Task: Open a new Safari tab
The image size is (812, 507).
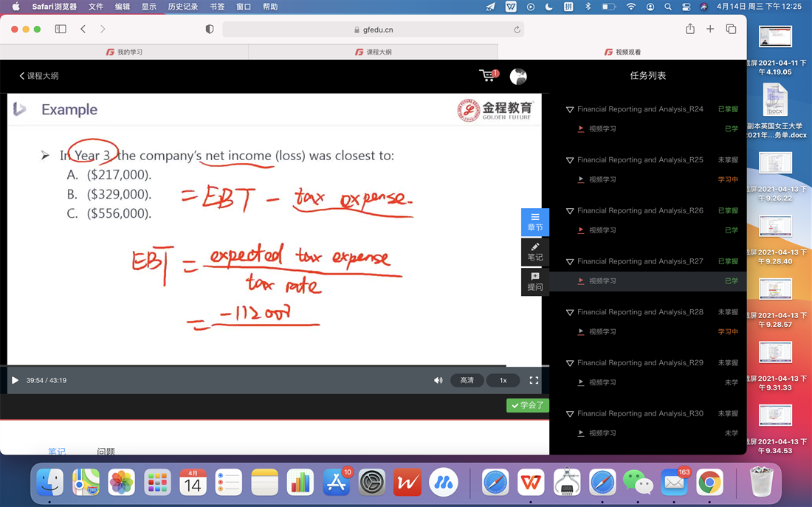Action: (710, 29)
